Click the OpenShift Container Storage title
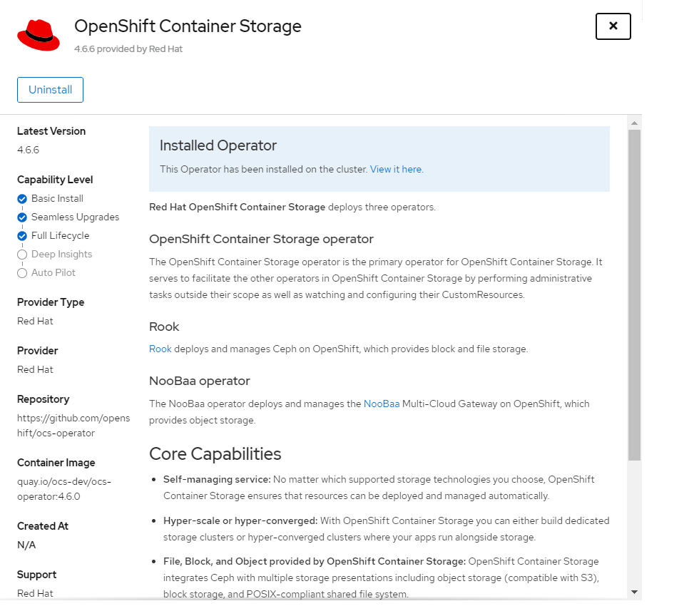 [x=188, y=26]
